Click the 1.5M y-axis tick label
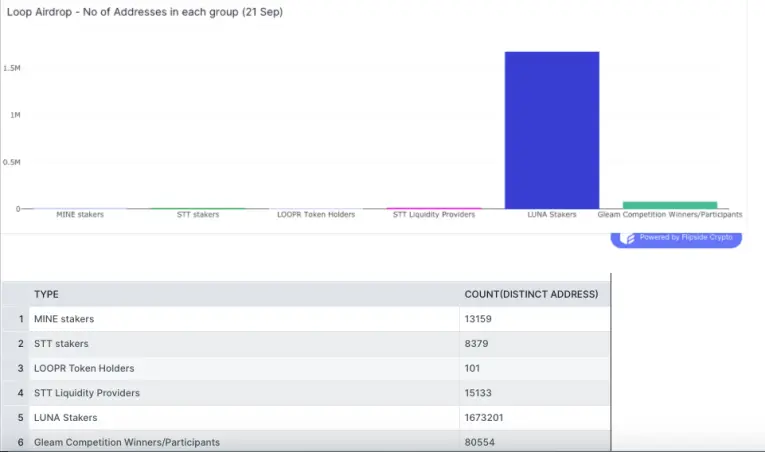765x452 pixels. click(x=12, y=68)
